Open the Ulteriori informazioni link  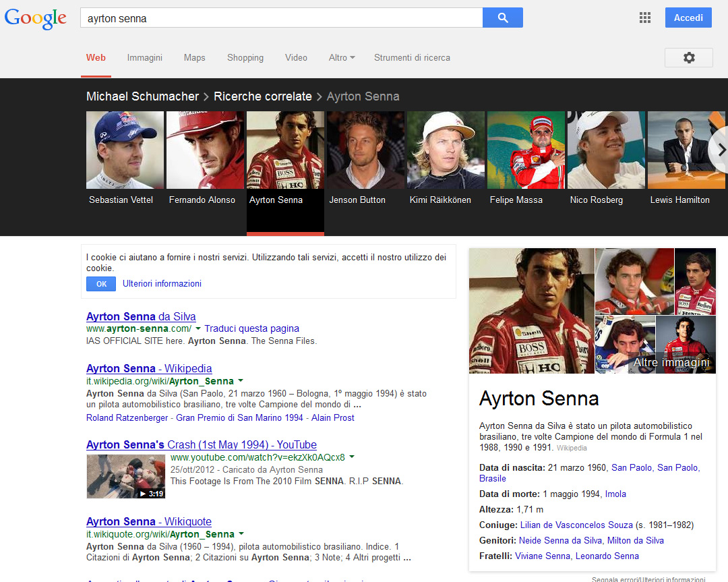[162, 283]
